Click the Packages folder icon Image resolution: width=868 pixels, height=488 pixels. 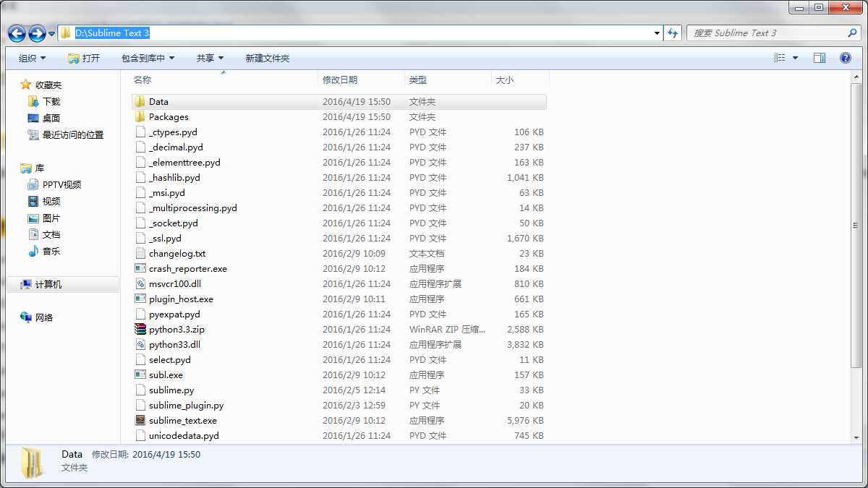(140, 117)
